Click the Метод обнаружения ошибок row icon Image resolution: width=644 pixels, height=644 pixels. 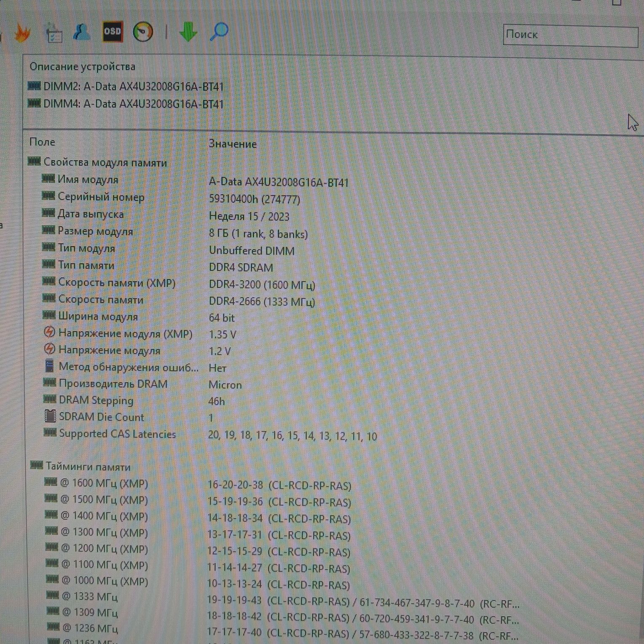click(50, 366)
